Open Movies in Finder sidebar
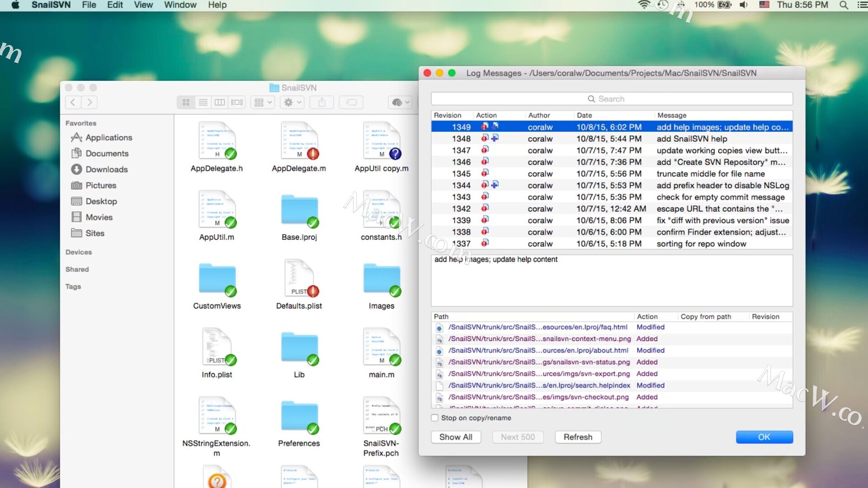Image resolution: width=868 pixels, height=488 pixels. click(x=92, y=217)
